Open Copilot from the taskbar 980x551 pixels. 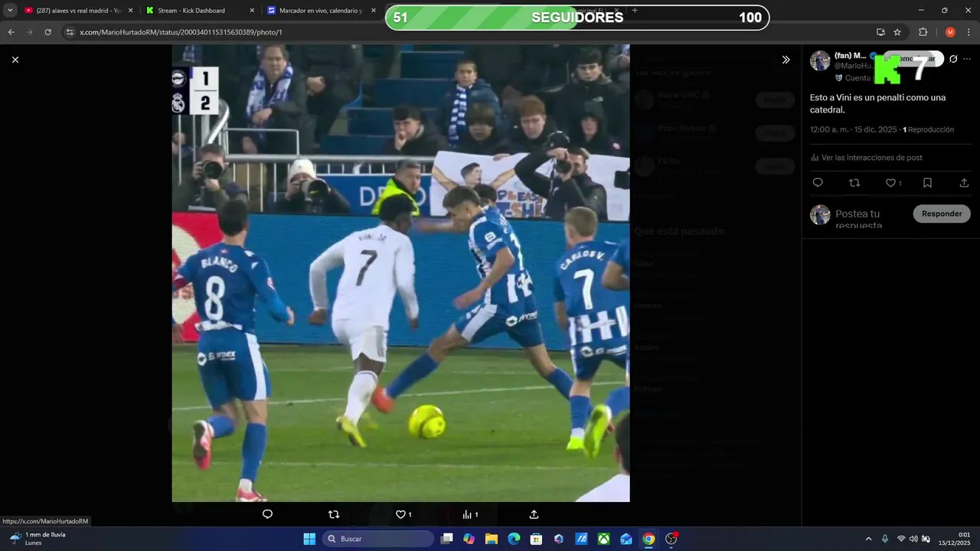pos(469,539)
